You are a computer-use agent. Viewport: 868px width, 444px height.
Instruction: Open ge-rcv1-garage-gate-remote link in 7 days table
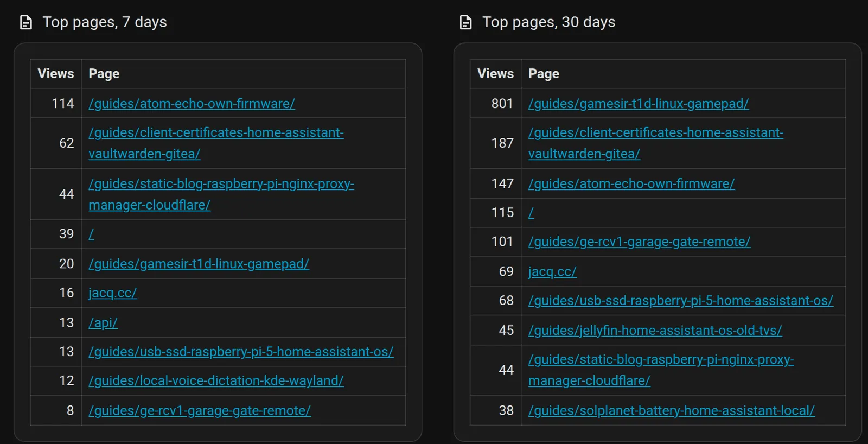pyautogui.click(x=200, y=411)
